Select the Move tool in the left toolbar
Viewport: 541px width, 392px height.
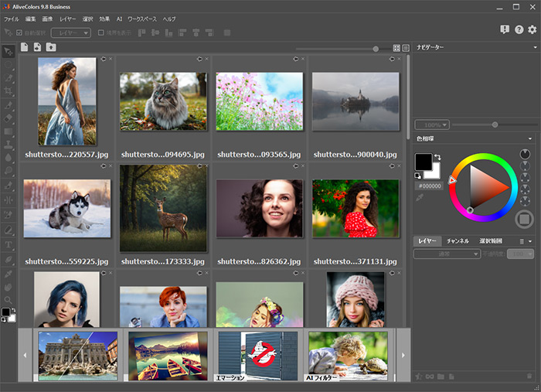point(9,51)
